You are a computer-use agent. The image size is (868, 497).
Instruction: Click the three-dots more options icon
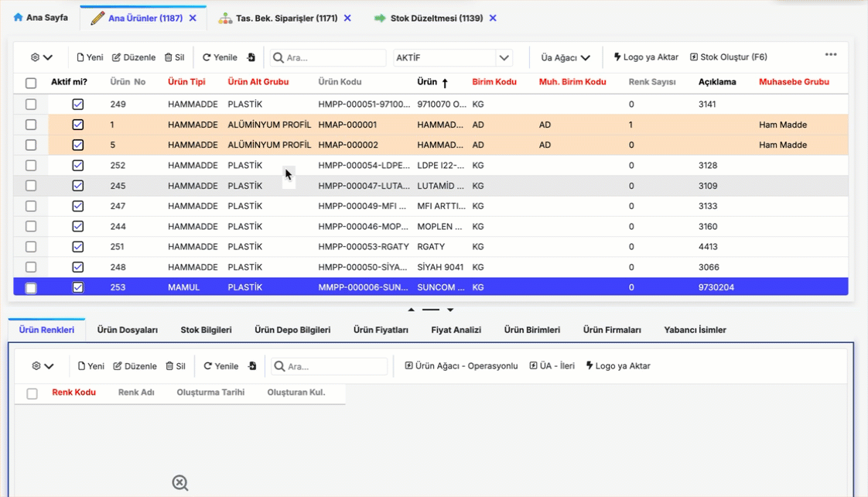pos(831,55)
